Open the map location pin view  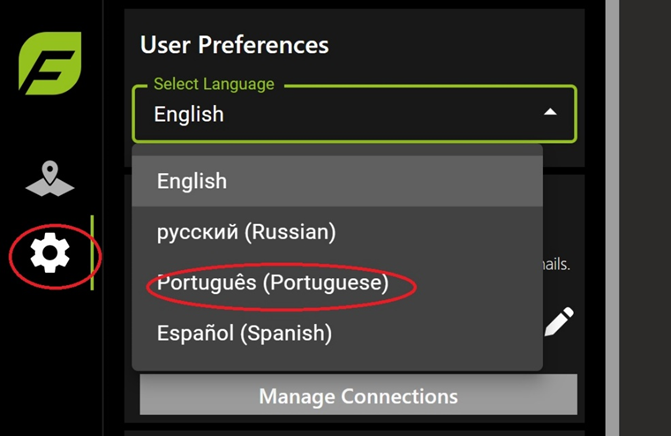(x=50, y=178)
